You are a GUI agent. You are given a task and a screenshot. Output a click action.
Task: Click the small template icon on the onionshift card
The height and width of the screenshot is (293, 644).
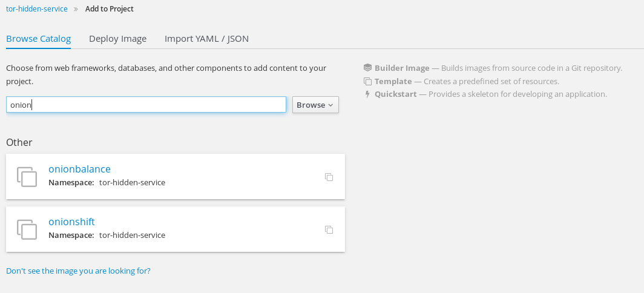click(x=329, y=229)
